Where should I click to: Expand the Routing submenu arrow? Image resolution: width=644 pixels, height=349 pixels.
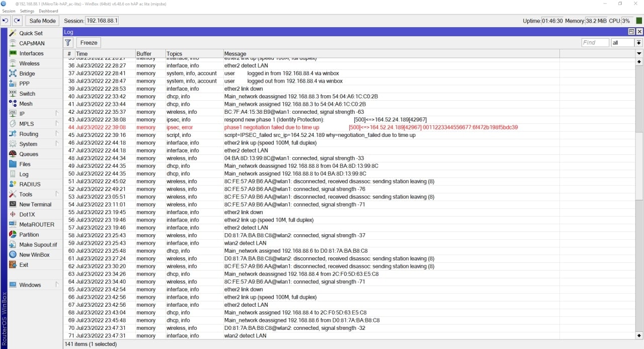57,134
